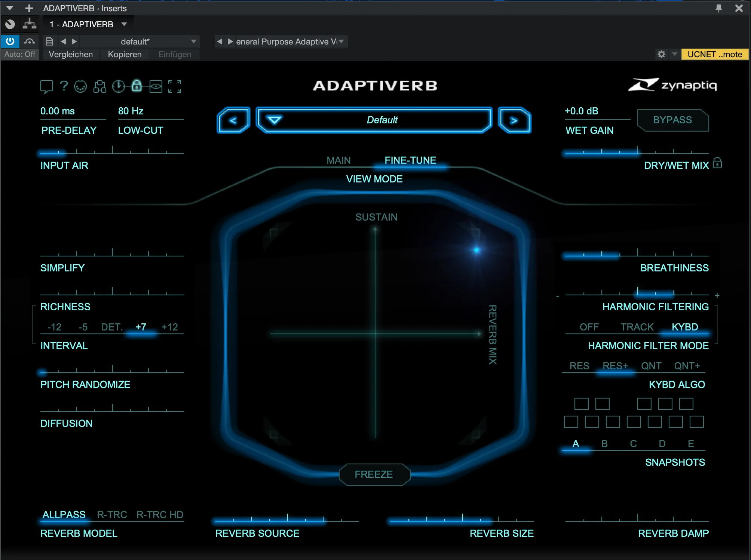The image size is (751, 560).
Task: Click the FREEZE button
Action: click(374, 474)
